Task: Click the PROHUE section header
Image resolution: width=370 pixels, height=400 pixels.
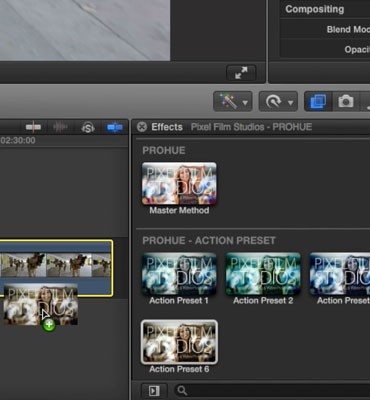Action: click(164, 150)
